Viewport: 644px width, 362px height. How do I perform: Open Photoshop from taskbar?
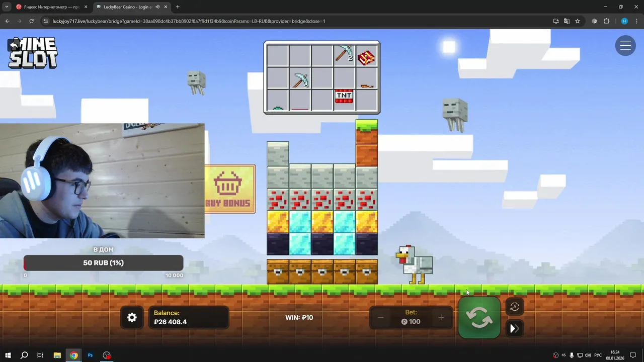[90, 355]
